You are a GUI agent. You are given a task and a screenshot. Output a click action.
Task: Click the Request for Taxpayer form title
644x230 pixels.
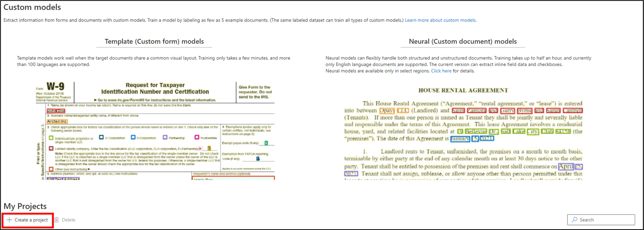pos(155,88)
